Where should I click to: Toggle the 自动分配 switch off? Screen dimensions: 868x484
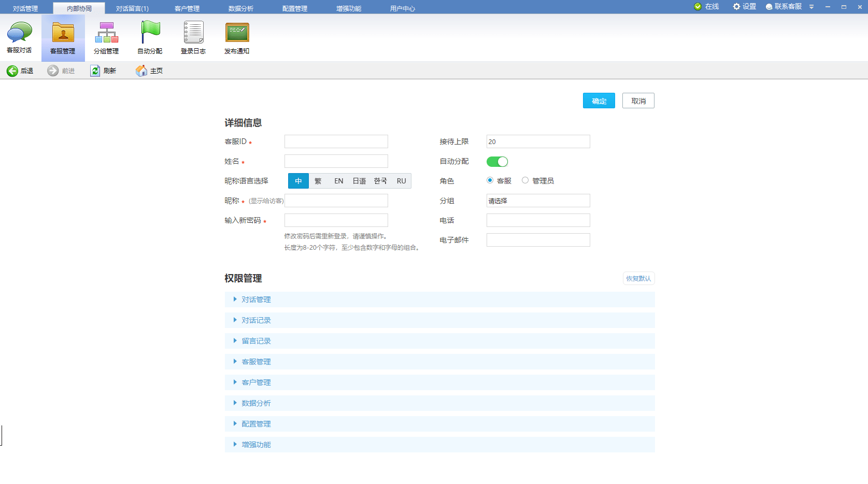point(497,162)
